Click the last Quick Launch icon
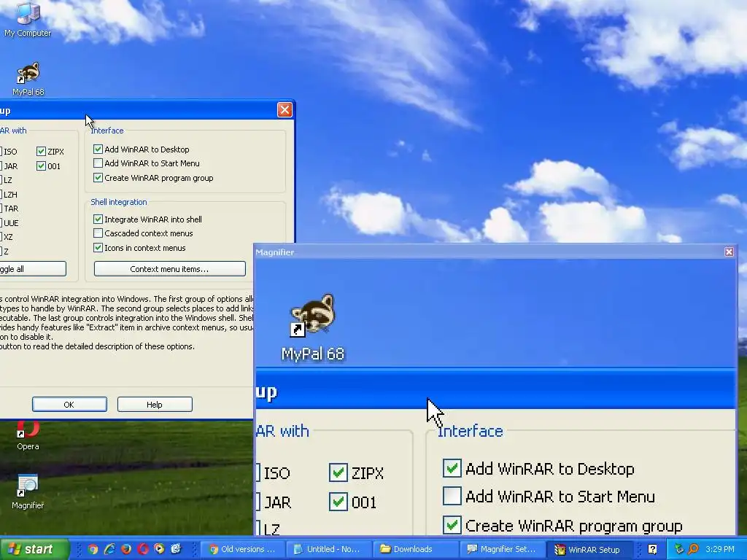Image resolution: width=747 pixels, height=560 pixels. click(176, 549)
